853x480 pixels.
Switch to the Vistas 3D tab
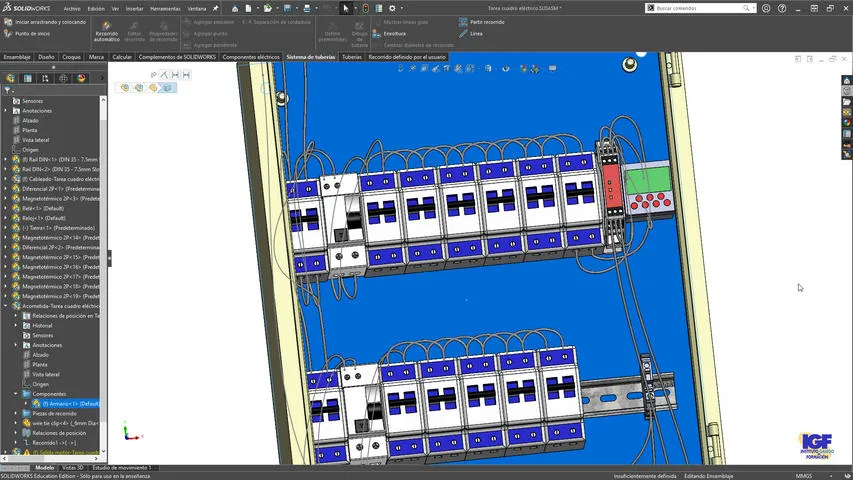[x=72, y=467]
